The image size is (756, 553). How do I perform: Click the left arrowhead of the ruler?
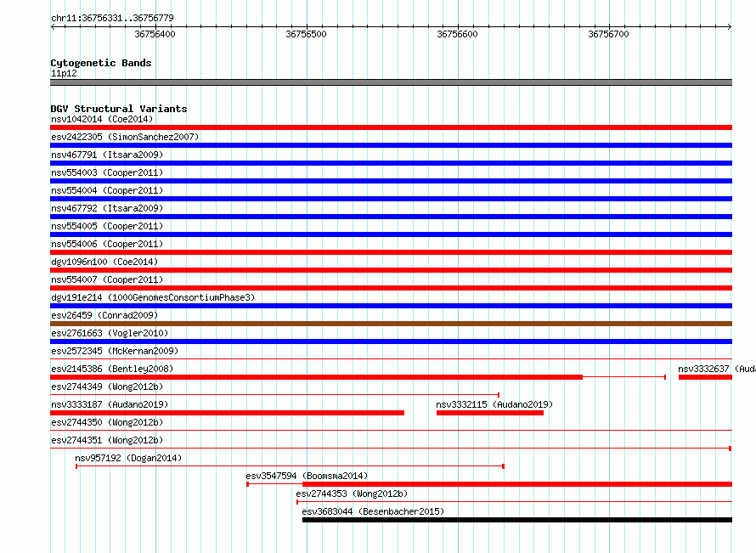(53, 26)
